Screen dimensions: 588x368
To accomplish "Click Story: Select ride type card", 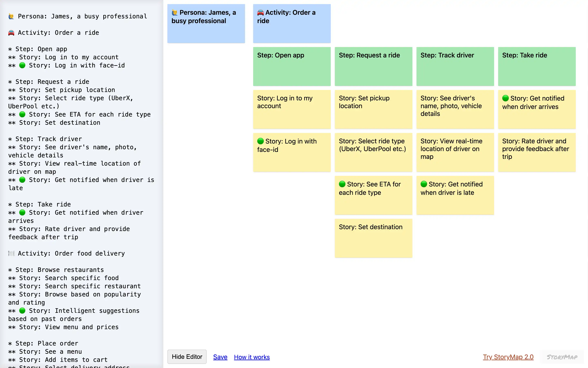I will (373, 152).
